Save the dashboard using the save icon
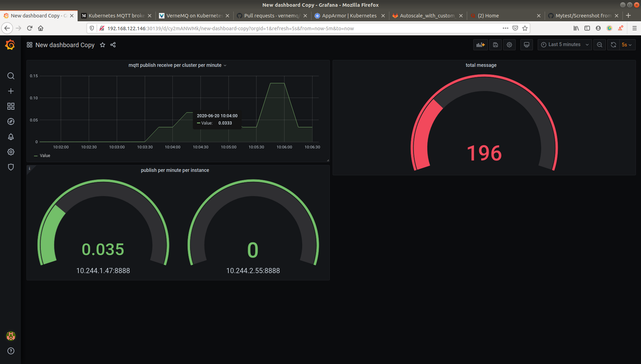 [495, 44]
